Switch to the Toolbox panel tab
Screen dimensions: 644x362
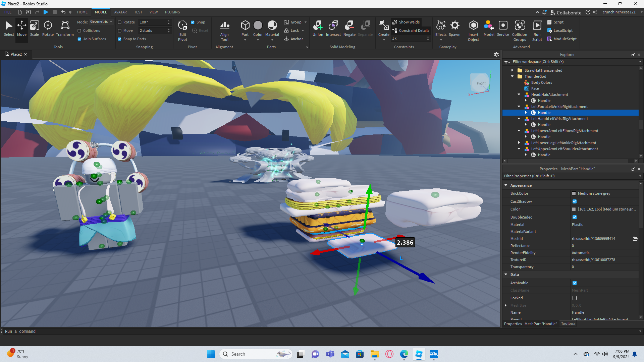point(568,323)
